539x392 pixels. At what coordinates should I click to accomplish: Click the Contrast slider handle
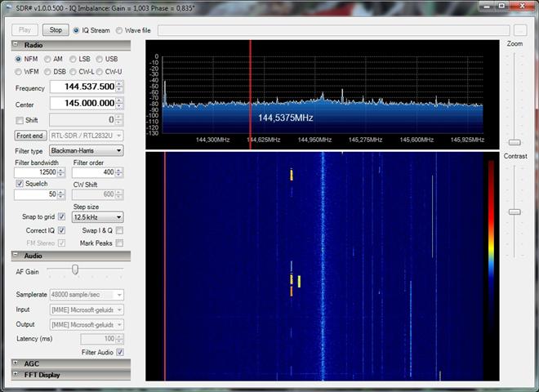point(514,212)
